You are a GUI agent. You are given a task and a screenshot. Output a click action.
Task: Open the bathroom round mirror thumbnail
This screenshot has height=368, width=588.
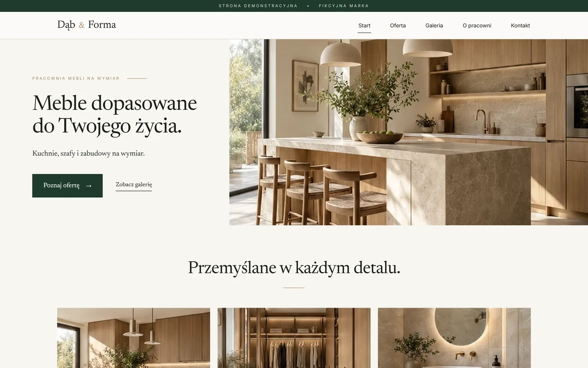454,338
